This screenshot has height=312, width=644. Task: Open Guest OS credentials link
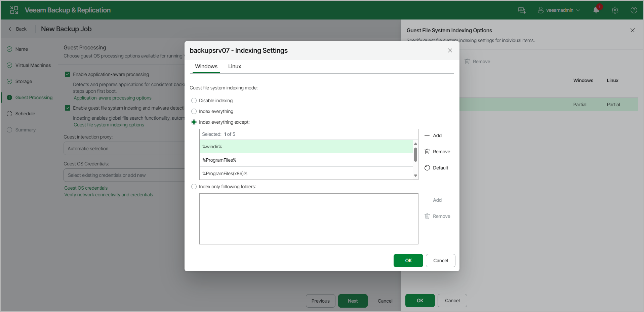(86, 188)
